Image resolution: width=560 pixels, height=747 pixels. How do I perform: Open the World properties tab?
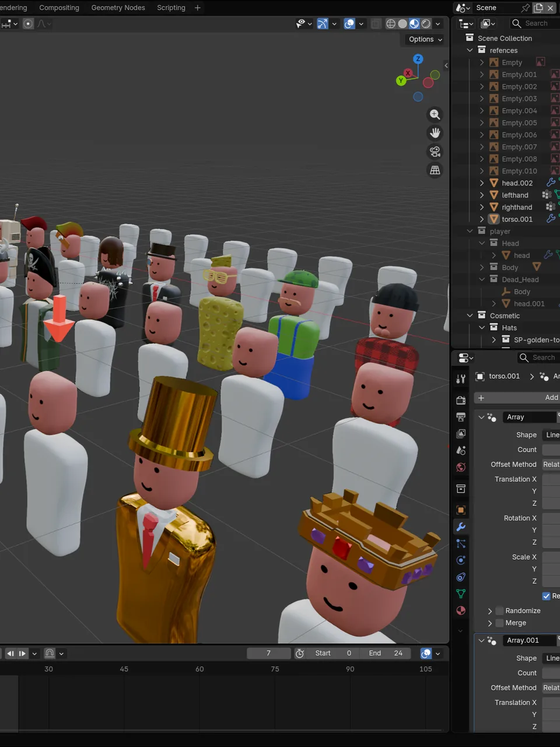tap(461, 467)
